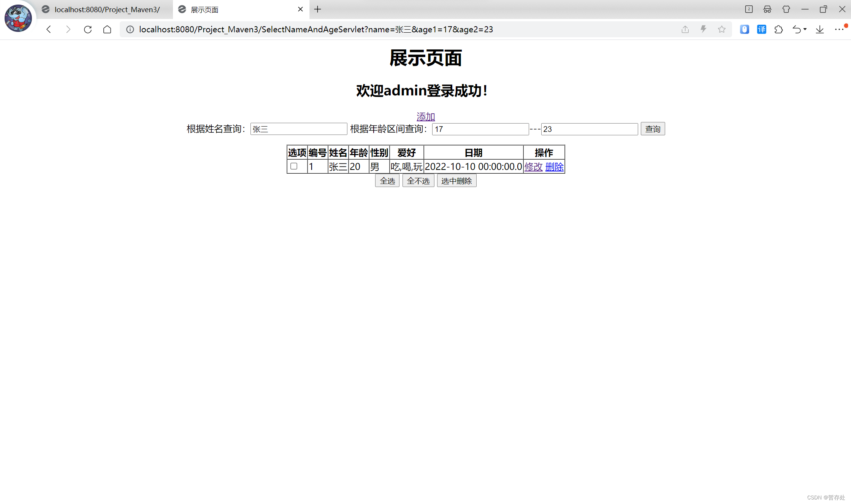Click the 日期 column header
The width and height of the screenshot is (851, 504).
(x=473, y=153)
